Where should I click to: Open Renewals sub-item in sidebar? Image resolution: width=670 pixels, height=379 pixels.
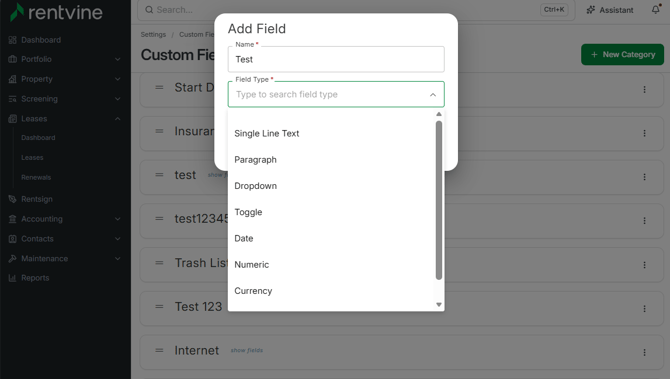36,177
